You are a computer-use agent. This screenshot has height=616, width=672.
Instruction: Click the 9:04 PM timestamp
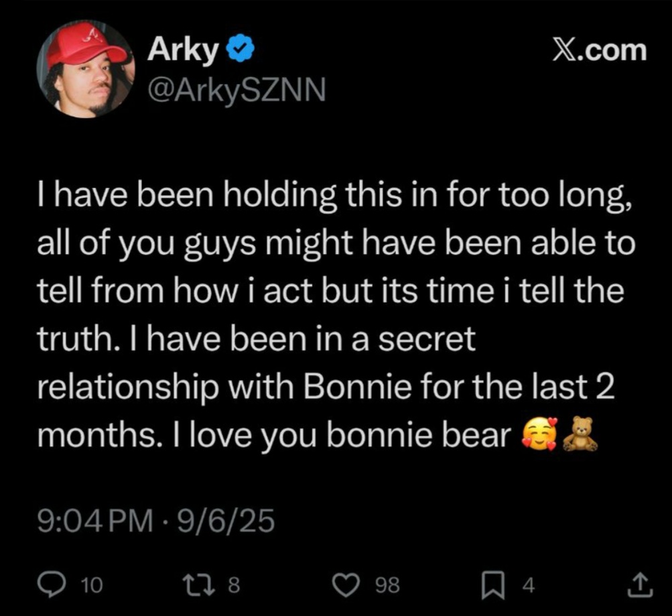[95, 521]
